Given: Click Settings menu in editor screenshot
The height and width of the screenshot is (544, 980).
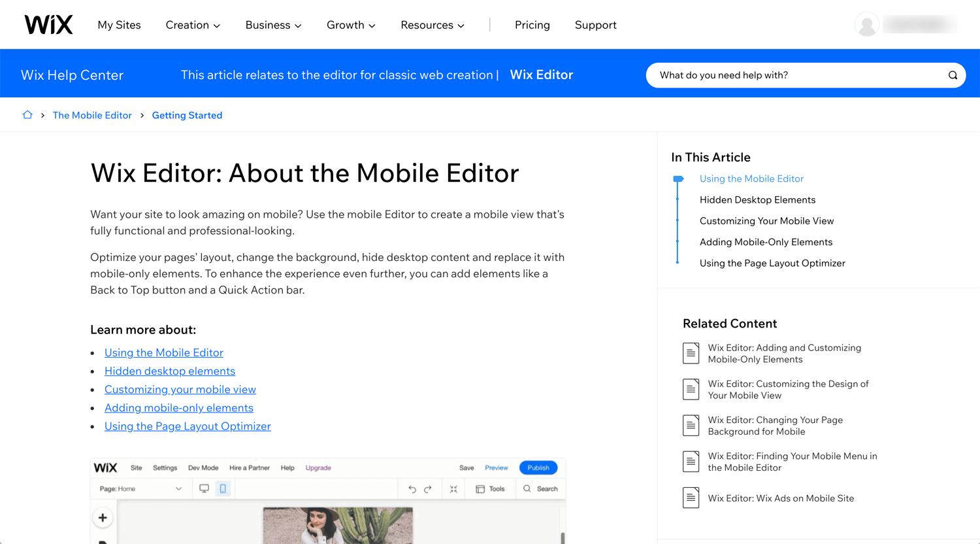Looking at the screenshot, I should click(x=165, y=468).
